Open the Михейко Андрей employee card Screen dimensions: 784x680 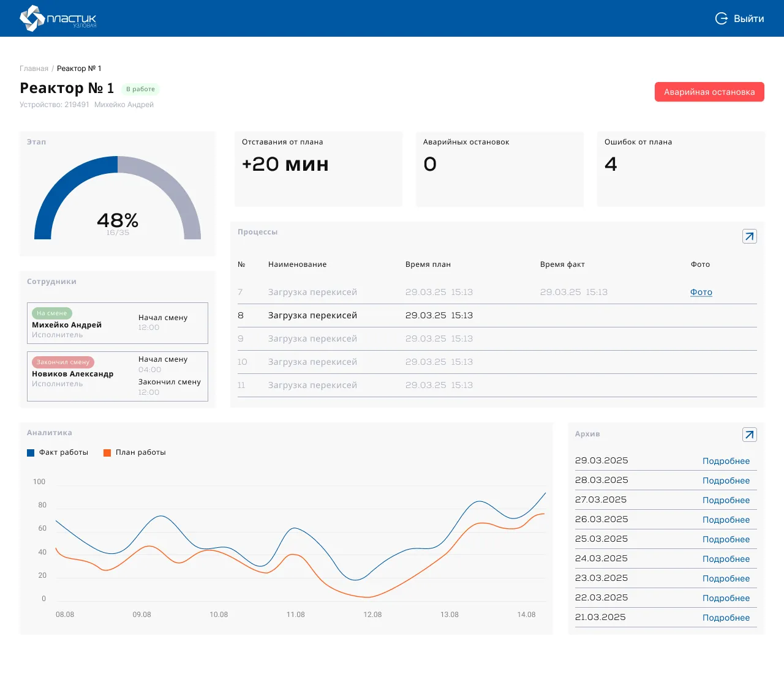[x=117, y=323]
